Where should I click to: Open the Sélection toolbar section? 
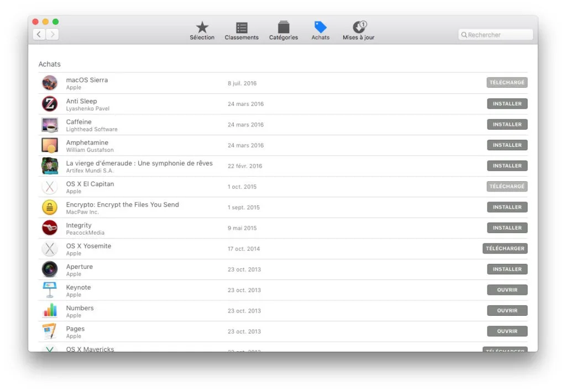click(202, 29)
